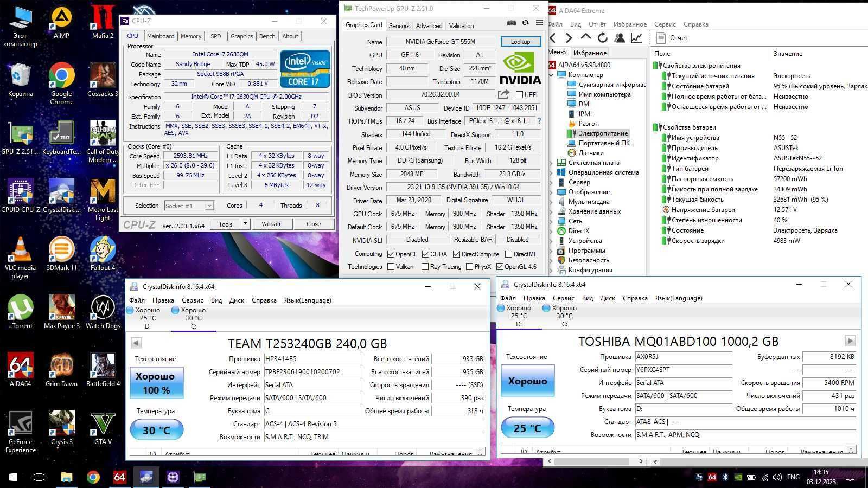Click the AIDA64 user icon in toolbar
This screenshot has height=488, width=868.
pos(619,37)
